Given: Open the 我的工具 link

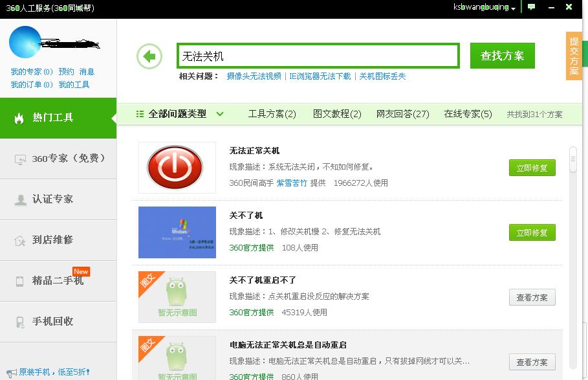Looking at the screenshot, I should point(74,85).
